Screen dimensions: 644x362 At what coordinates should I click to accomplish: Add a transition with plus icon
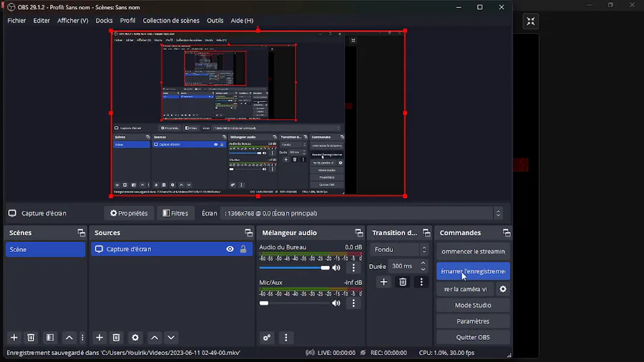pyautogui.click(x=384, y=282)
